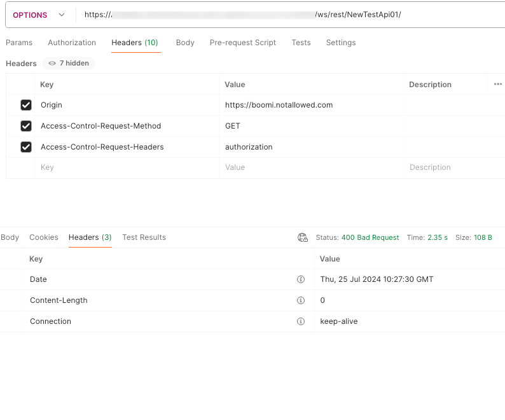Open the Authorization tab
Viewport: 505px width, 420px height.
[72, 43]
